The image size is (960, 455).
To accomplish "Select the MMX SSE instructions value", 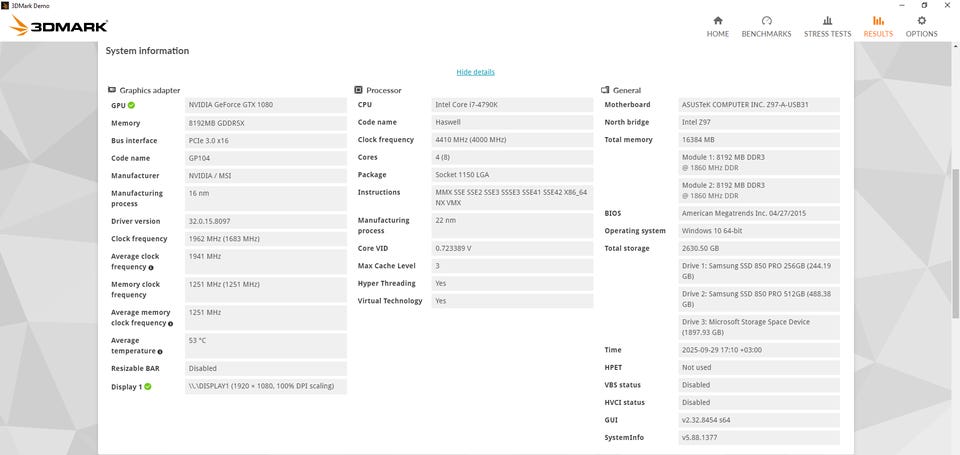I will [x=512, y=197].
